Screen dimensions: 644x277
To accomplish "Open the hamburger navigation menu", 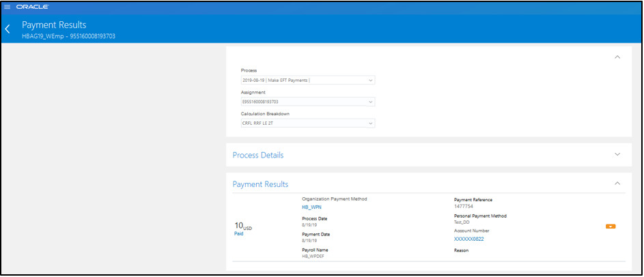I will tap(7, 7).
